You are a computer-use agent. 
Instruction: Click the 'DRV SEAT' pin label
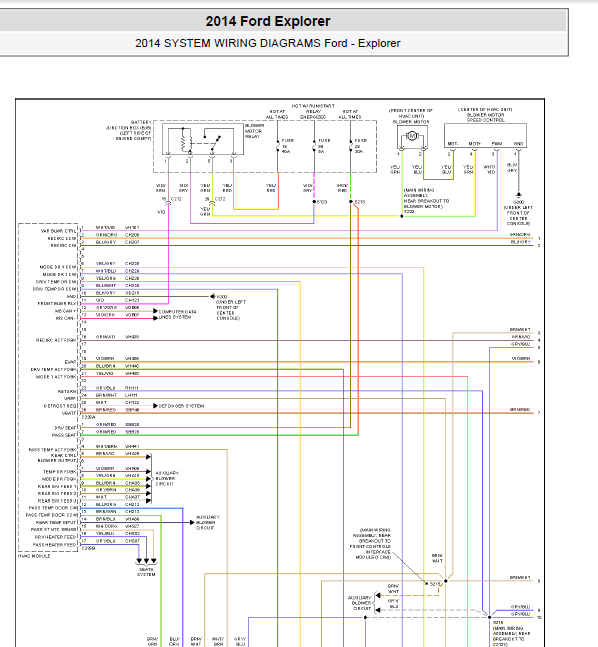tap(66, 428)
